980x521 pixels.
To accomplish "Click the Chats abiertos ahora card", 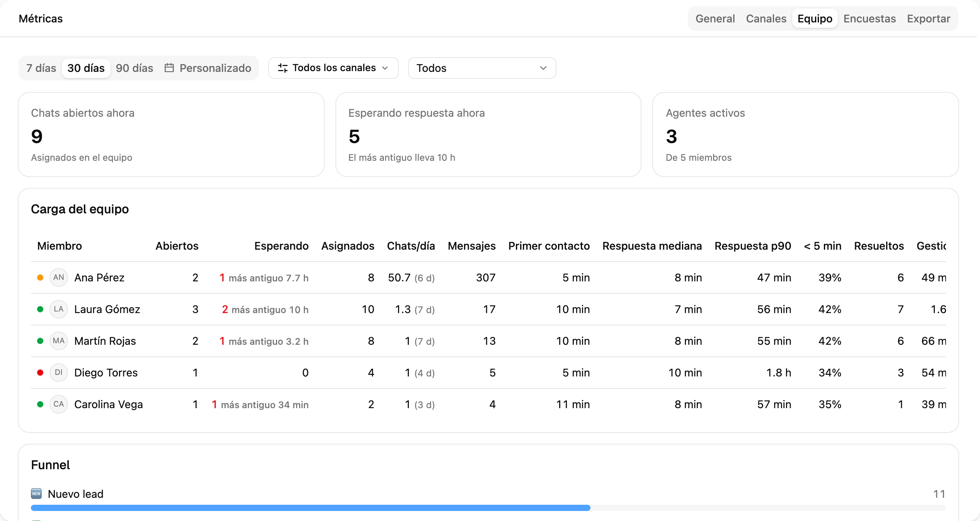I will (x=171, y=135).
